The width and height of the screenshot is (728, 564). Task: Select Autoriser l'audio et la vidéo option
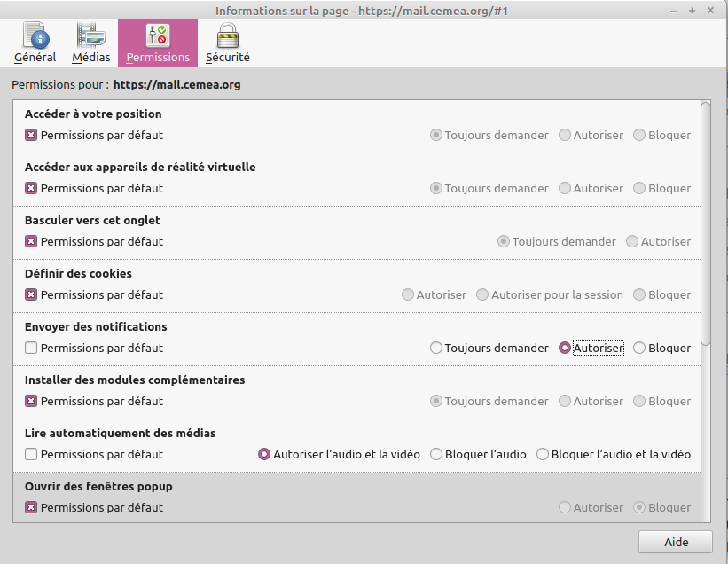(264, 455)
